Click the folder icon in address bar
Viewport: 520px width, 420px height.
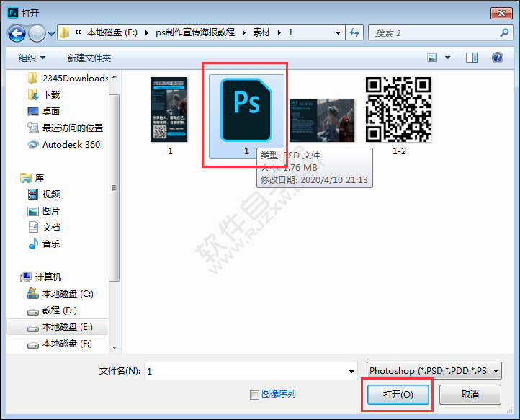click(x=64, y=32)
